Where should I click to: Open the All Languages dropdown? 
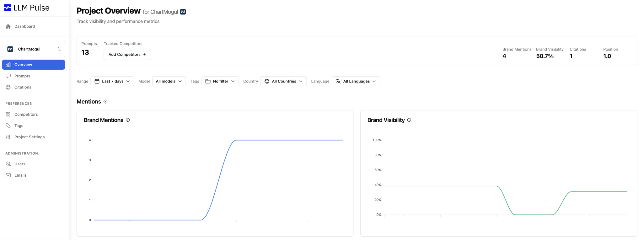pos(356,81)
